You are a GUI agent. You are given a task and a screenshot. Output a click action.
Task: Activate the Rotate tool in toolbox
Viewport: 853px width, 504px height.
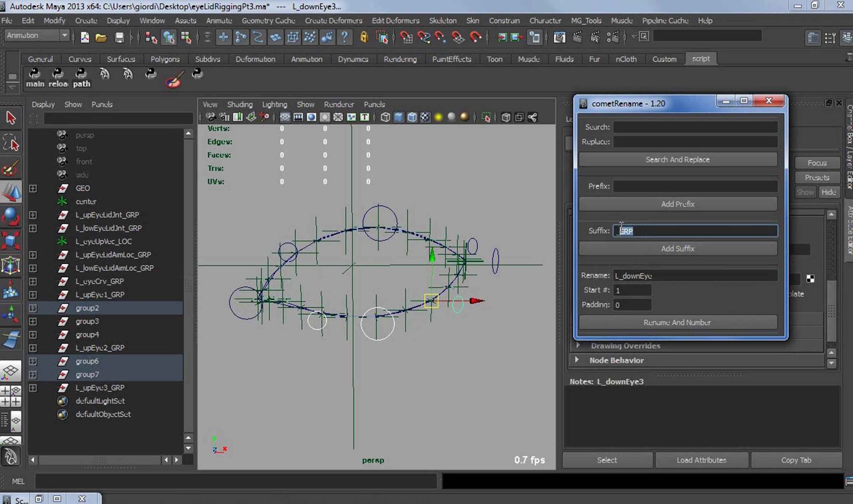[11, 216]
